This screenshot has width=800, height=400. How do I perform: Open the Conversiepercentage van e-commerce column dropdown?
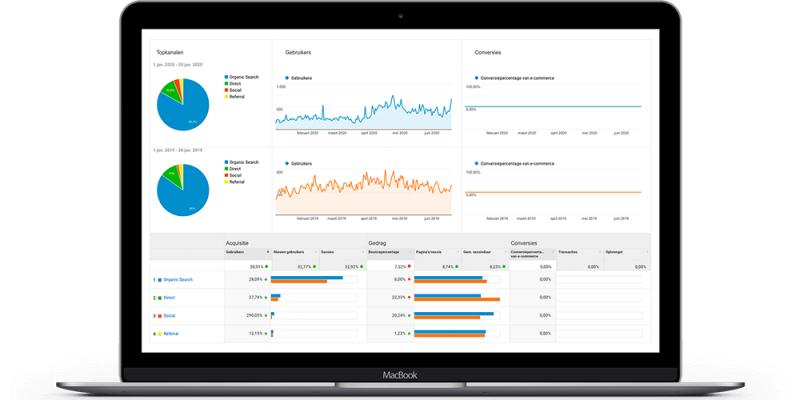click(553, 252)
